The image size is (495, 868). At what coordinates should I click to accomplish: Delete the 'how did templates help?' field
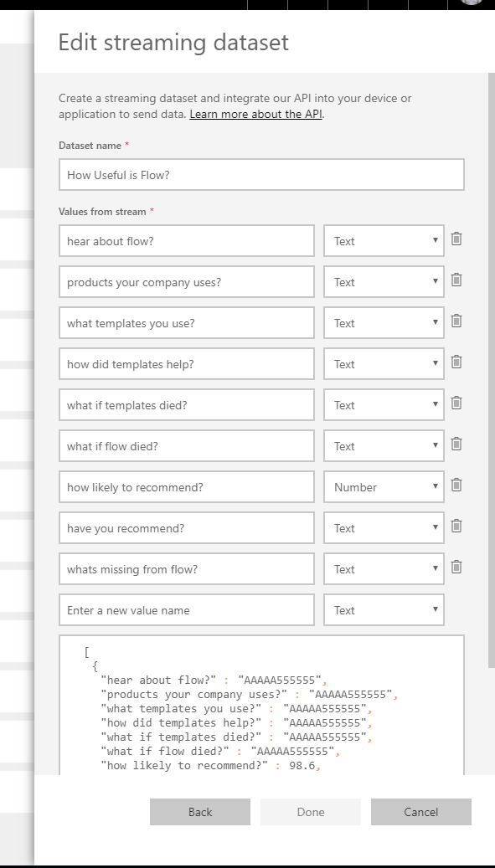(456, 362)
